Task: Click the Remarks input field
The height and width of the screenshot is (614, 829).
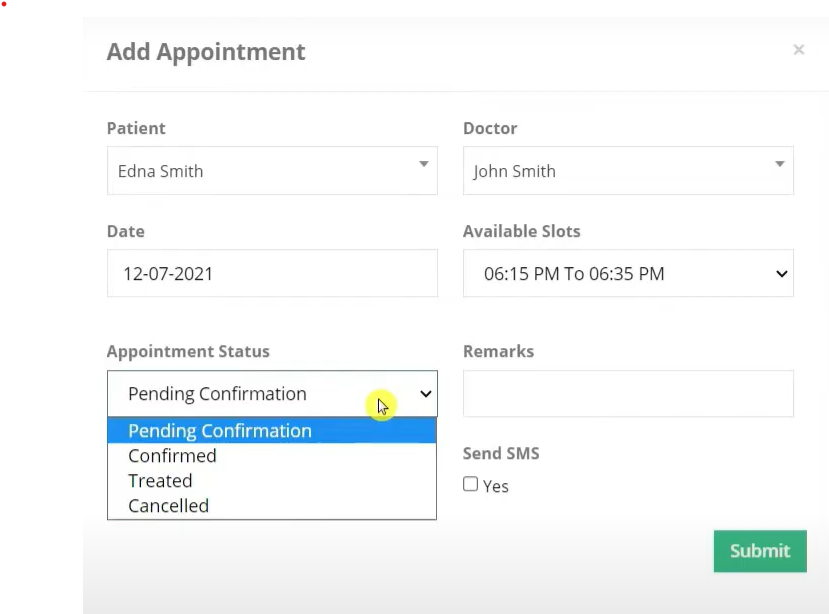Action: click(627, 393)
